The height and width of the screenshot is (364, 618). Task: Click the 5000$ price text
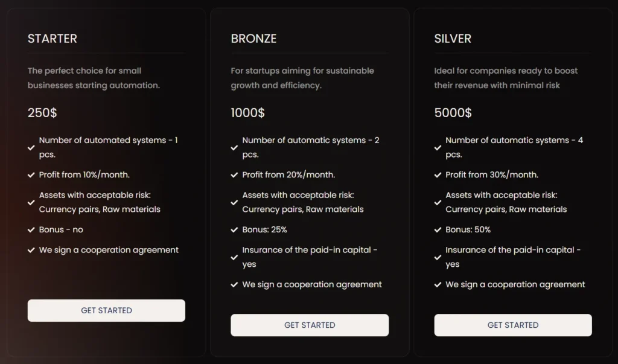(453, 113)
